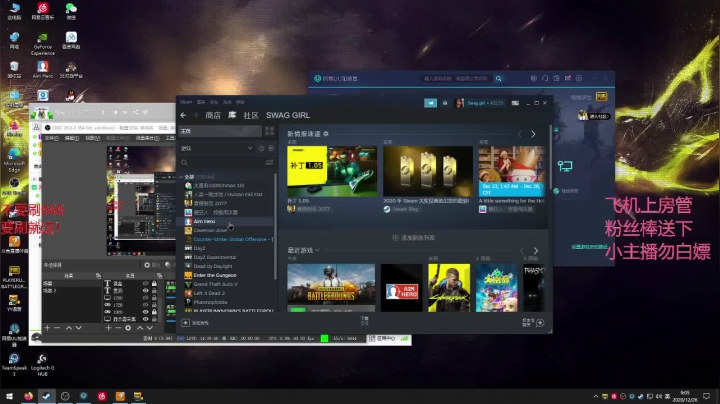Move OBS scene up in list
The width and height of the screenshot is (720, 404).
point(68,328)
